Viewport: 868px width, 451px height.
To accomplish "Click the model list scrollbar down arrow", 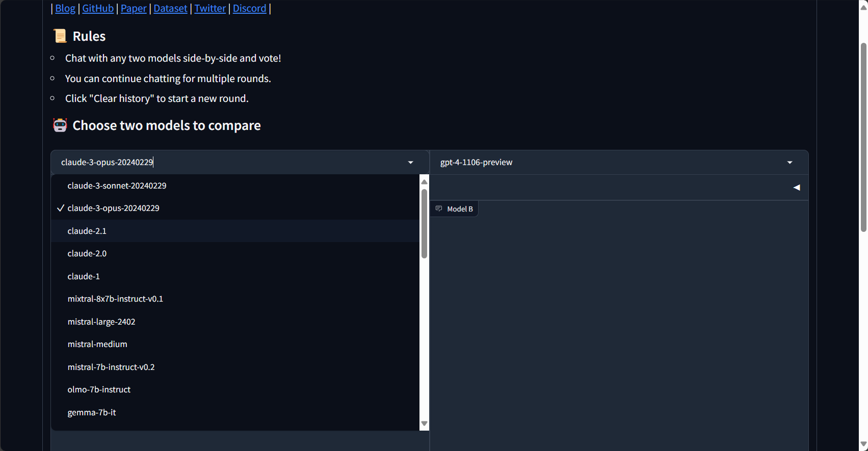I will click(424, 423).
